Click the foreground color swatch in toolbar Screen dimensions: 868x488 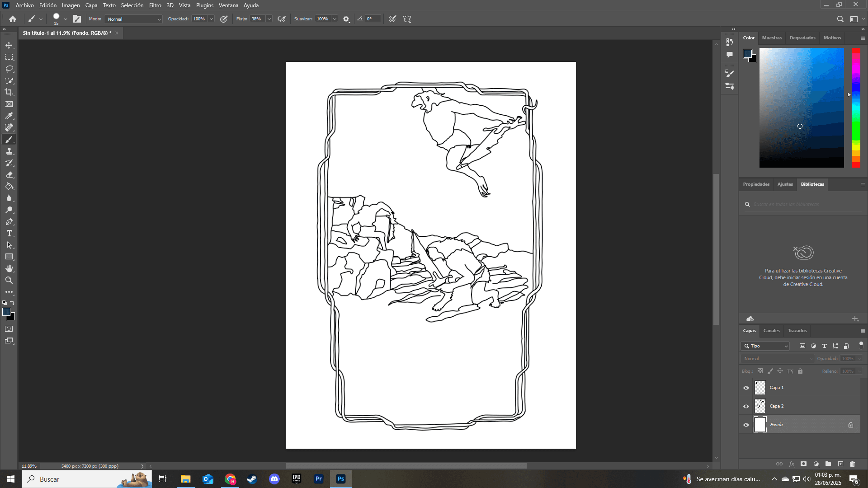[x=6, y=312]
